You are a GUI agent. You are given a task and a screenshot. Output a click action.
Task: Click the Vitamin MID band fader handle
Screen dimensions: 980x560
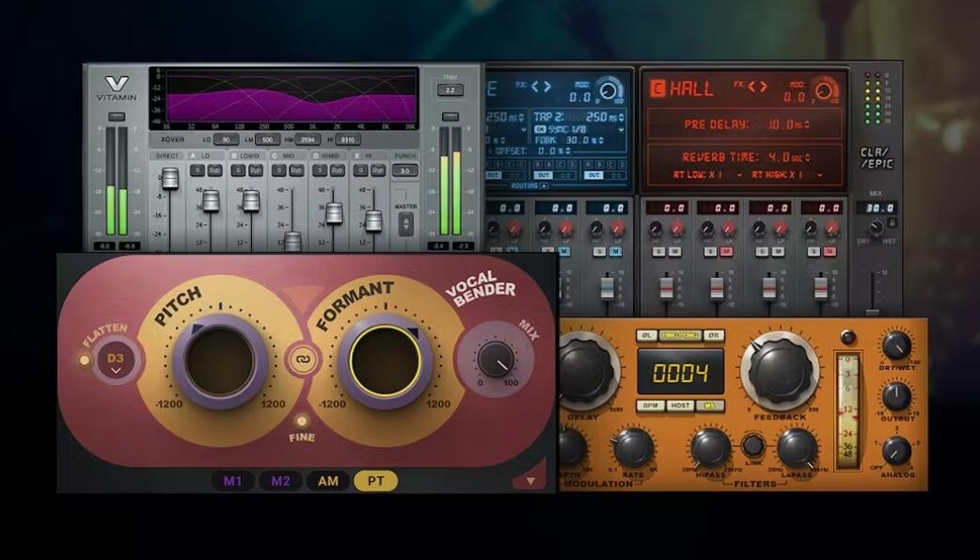click(x=292, y=242)
